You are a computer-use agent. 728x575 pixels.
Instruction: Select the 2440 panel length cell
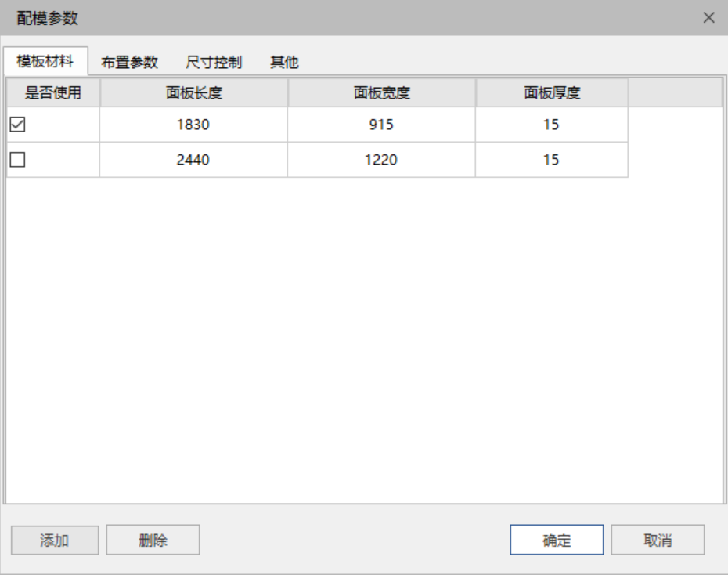[x=193, y=160]
